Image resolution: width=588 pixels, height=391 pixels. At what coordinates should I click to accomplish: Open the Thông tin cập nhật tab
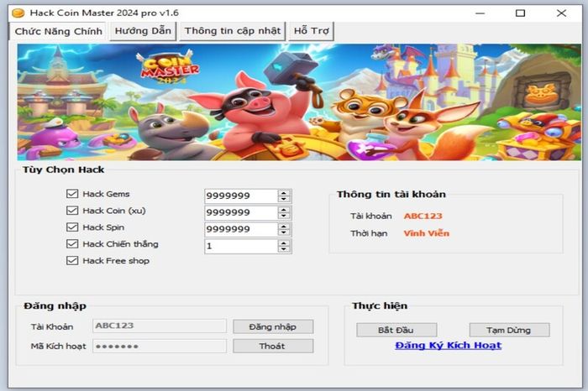coord(233,31)
